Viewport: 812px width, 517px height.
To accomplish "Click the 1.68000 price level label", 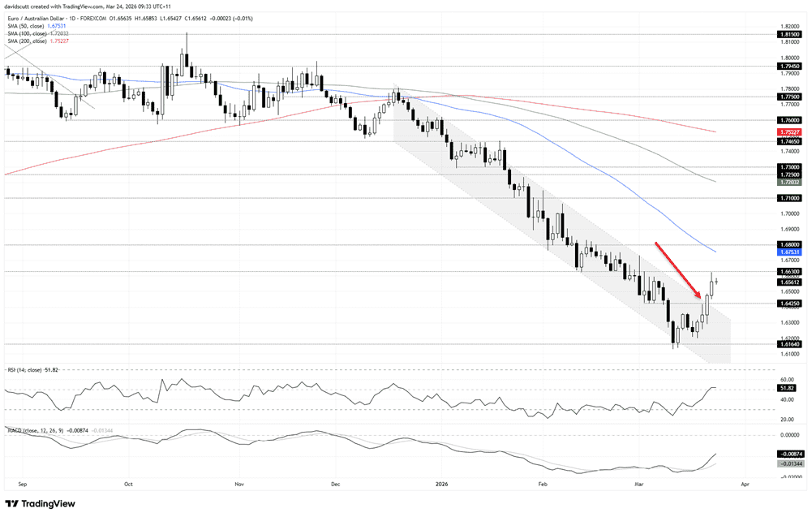I will tap(789, 244).
